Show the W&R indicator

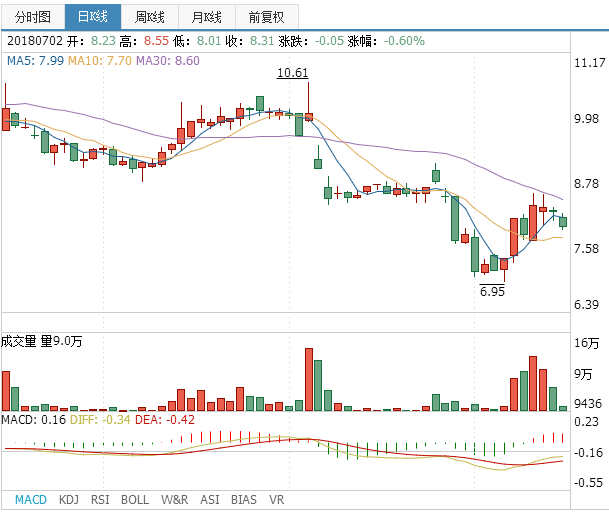coord(174,500)
